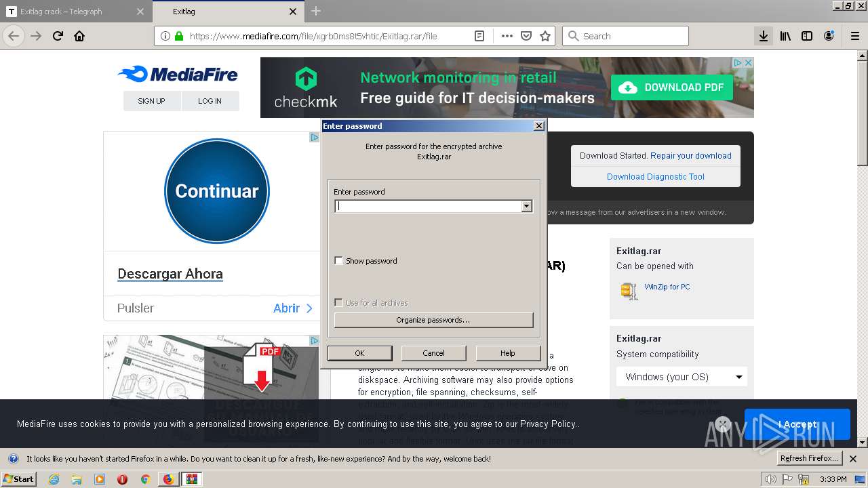
Task: Click the MediaFire logo
Action: (178, 74)
